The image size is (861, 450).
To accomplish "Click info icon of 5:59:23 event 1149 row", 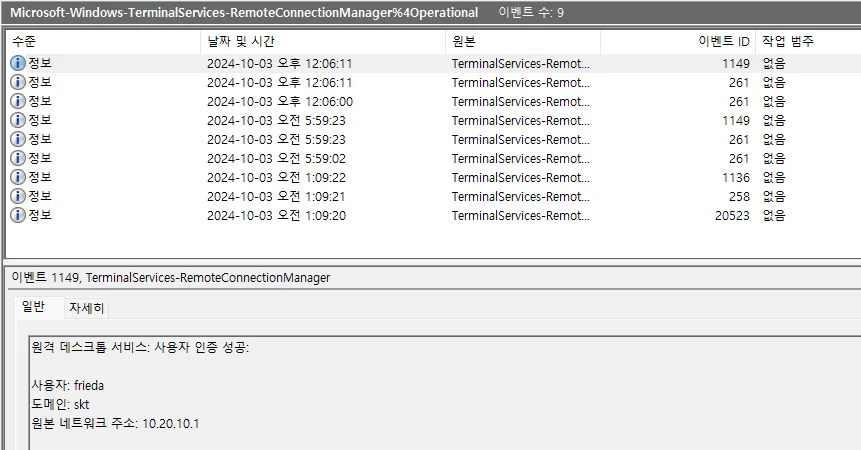I will point(18,120).
